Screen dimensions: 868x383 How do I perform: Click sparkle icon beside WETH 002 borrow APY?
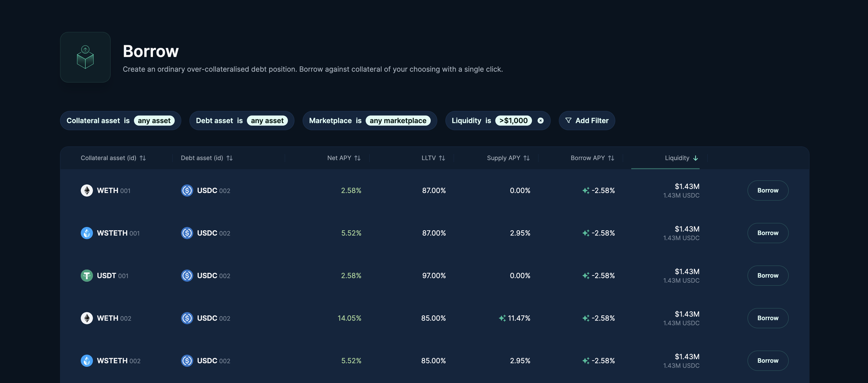[586, 318]
